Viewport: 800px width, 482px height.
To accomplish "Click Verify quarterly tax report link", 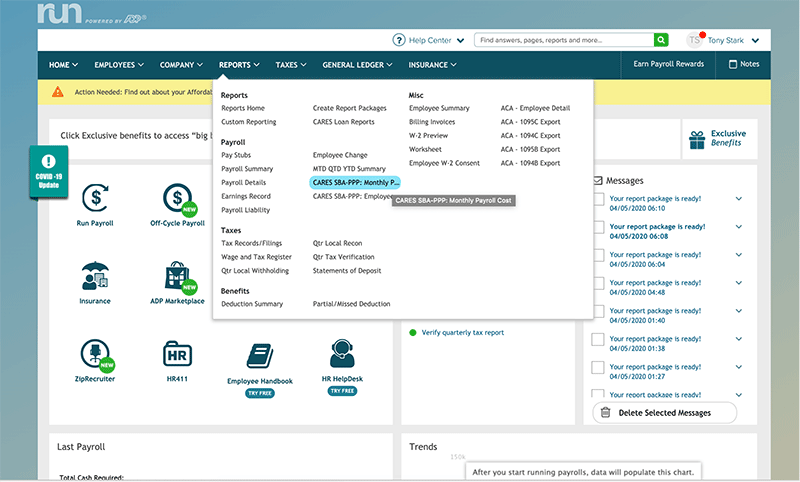I will [462, 333].
